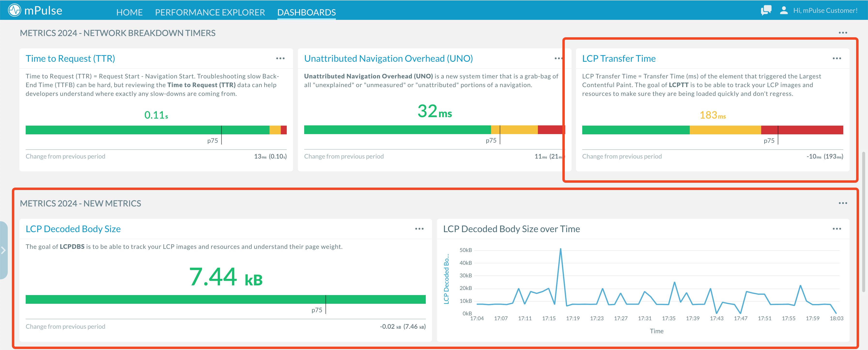Viewport: 868px width, 350px height.
Task: Click the rotated LCP Decoded Bo... axis title
Action: coord(446,279)
